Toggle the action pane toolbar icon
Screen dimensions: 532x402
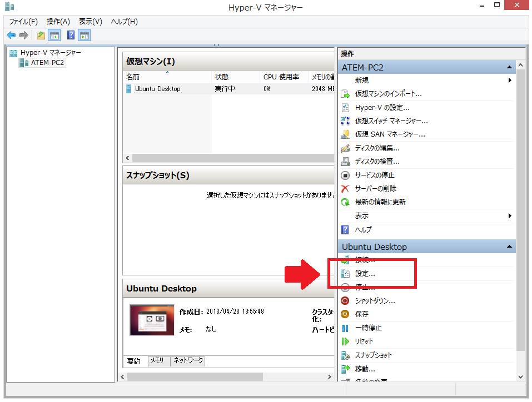(x=84, y=35)
